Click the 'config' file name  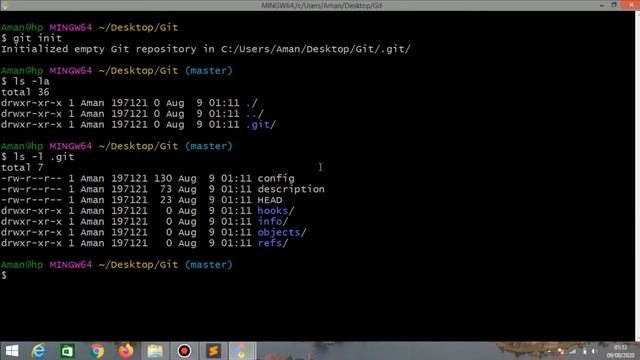(276, 178)
